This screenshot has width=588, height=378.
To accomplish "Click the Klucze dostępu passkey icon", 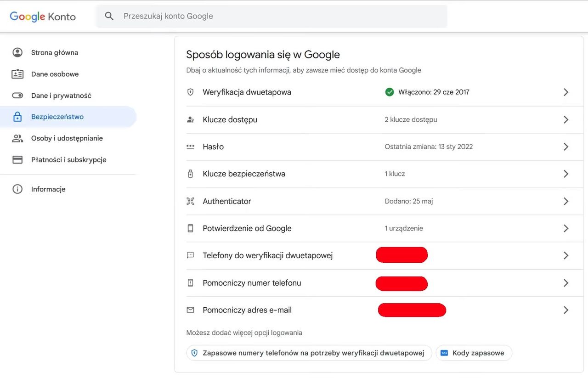I will (191, 119).
